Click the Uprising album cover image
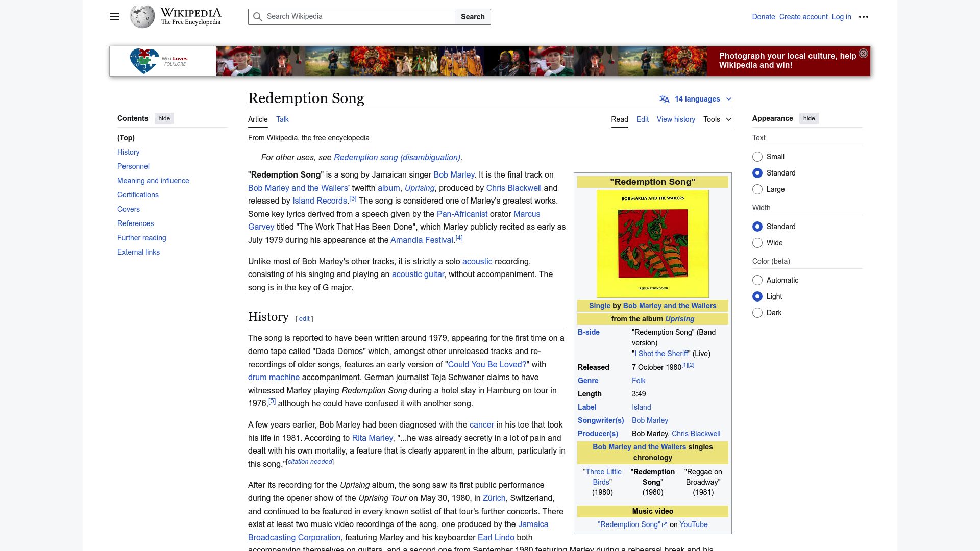This screenshot has width=980, height=551. (652, 243)
